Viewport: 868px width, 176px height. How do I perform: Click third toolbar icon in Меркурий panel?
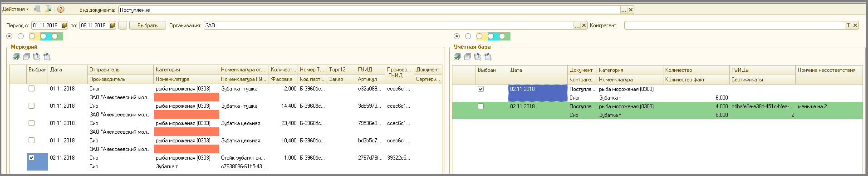tap(37, 57)
